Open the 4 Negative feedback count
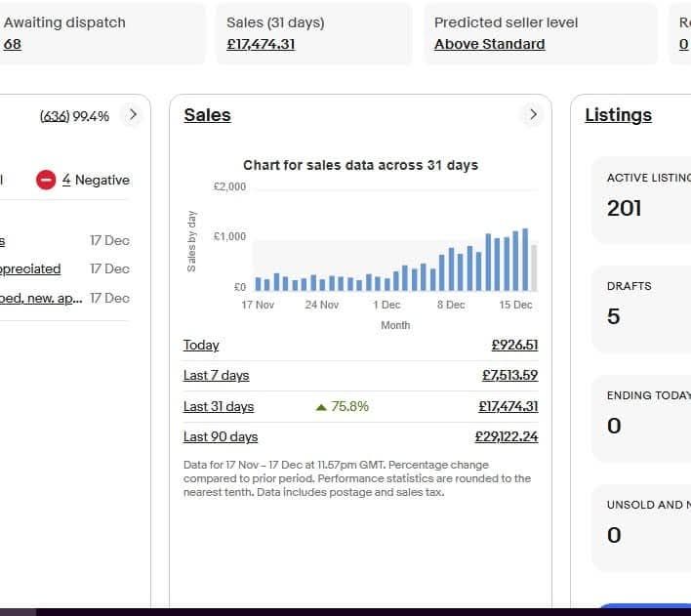Viewport: 691px width, 616px height. (66, 180)
